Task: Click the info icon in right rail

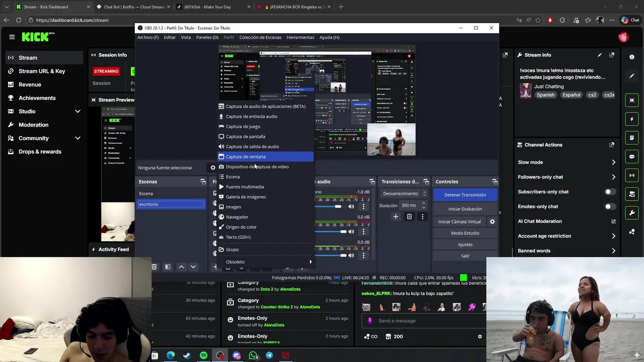Action: 632,57
